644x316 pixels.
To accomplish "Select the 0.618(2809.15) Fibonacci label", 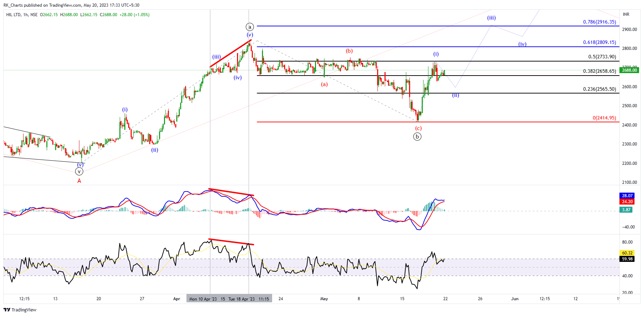I will (x=599, y=42).
